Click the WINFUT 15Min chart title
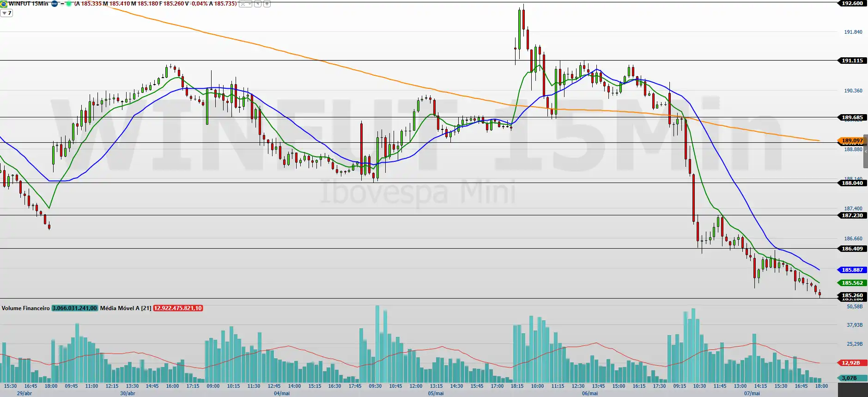The width and height of the screenshot is (868, 397). click(x=28, y=4)
